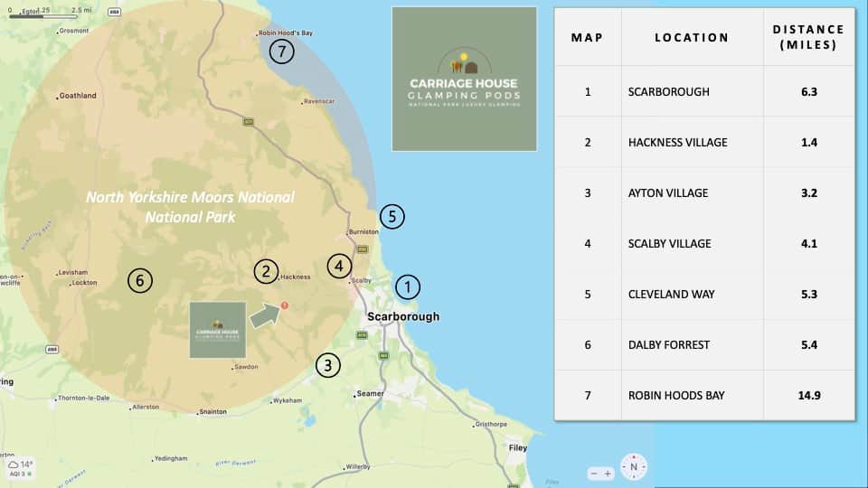Click the large Carriage House Glamping Pods logo
The image size is (868, 488).
(464, 79)
